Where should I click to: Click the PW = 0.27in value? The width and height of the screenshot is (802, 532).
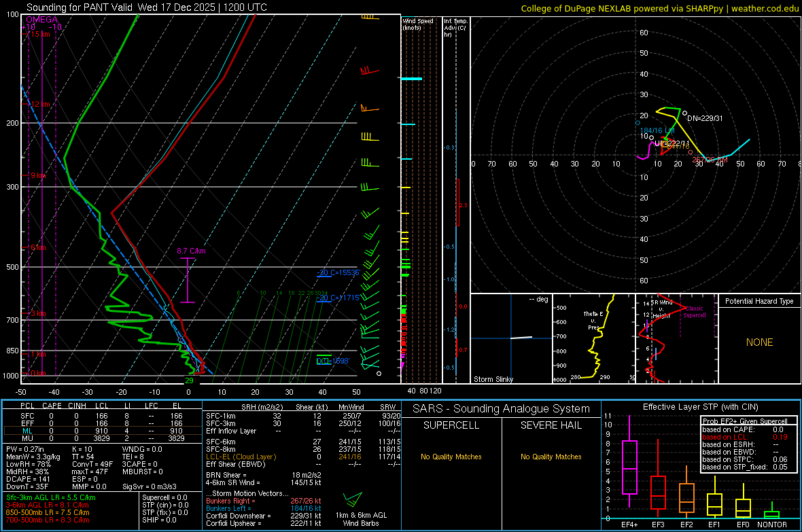[25, 449]
